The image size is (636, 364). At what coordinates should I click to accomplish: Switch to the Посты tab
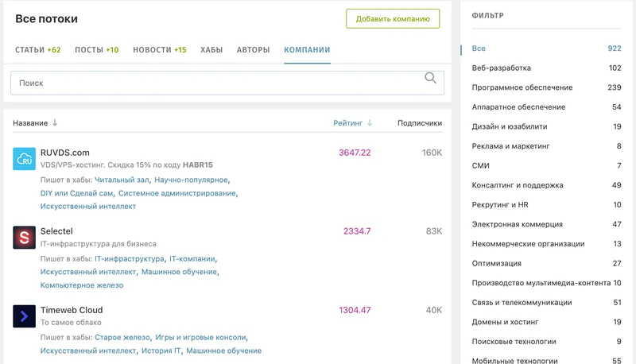coord(96,50)
